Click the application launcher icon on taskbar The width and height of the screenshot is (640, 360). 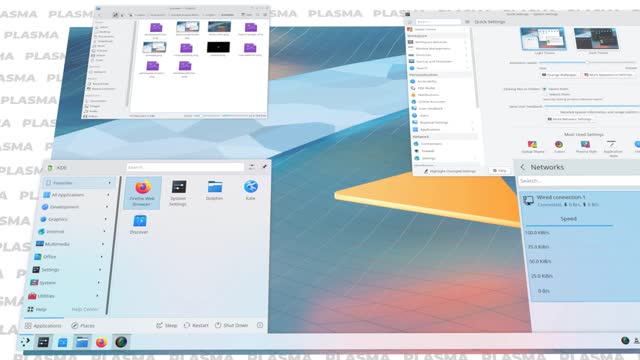[25, 342]
